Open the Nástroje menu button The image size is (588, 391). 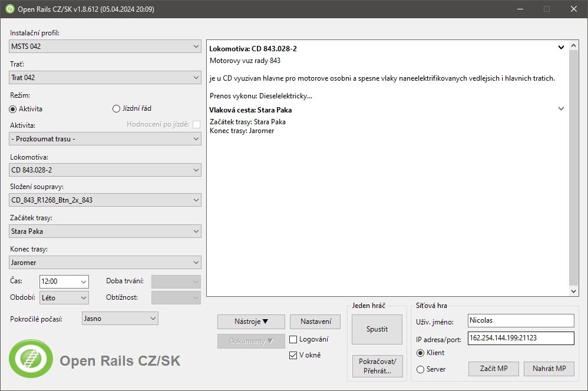pyautogui.click(x=251, y=322)
